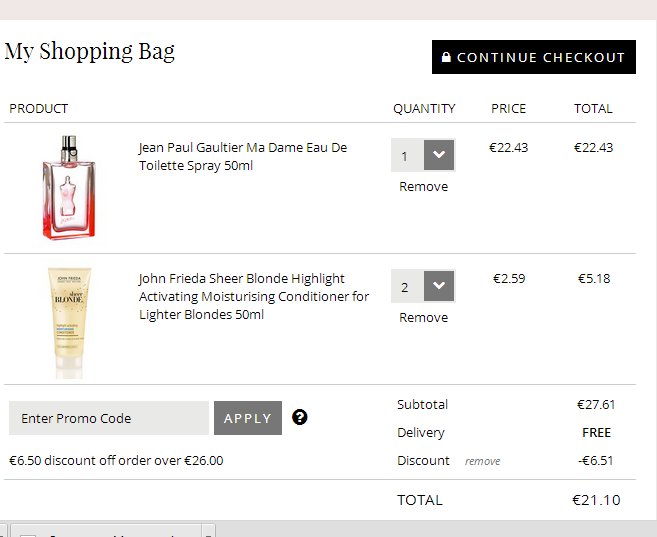Click the John Frieda line total €5.18
Viewport: 657px width, 537px height.
point(594,279)
